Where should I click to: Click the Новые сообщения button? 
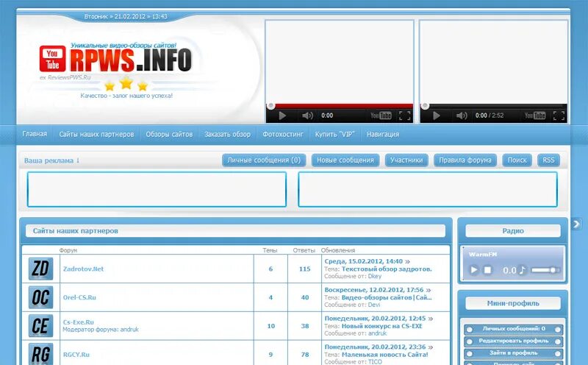coord(345,160)
